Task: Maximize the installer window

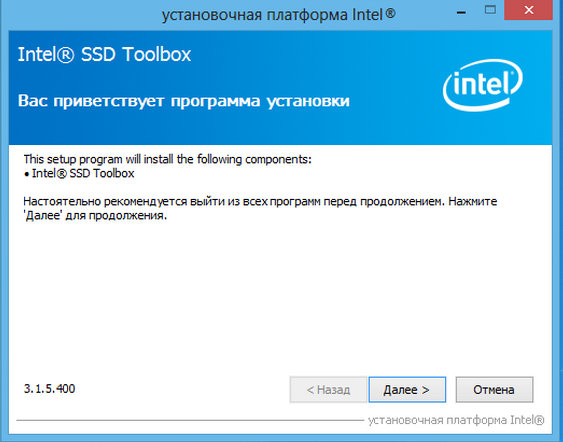Action: coord(490,10)
